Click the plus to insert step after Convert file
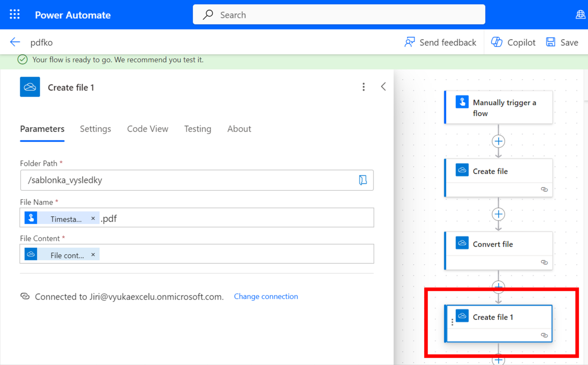This screenshot has height=365, width=588. click(498, 286)
